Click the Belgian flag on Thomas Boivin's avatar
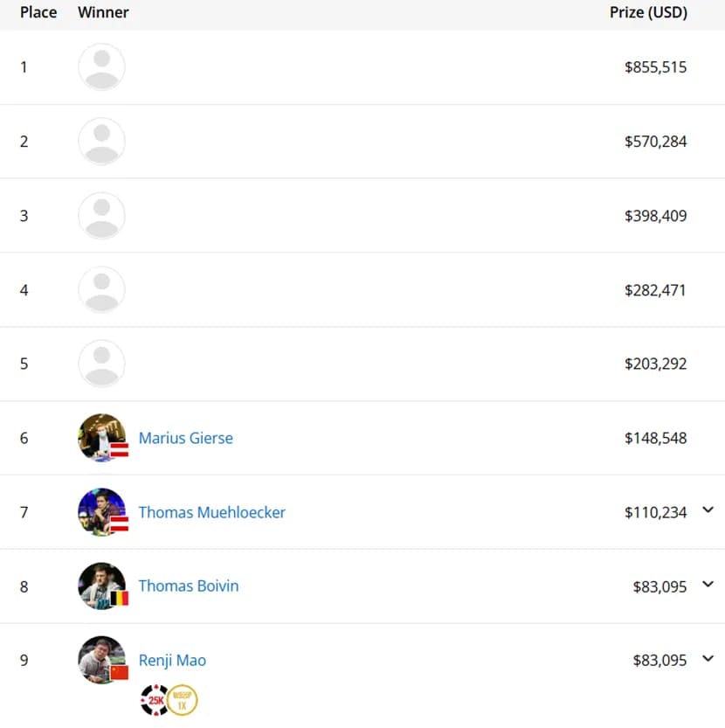 coord(120,599)
